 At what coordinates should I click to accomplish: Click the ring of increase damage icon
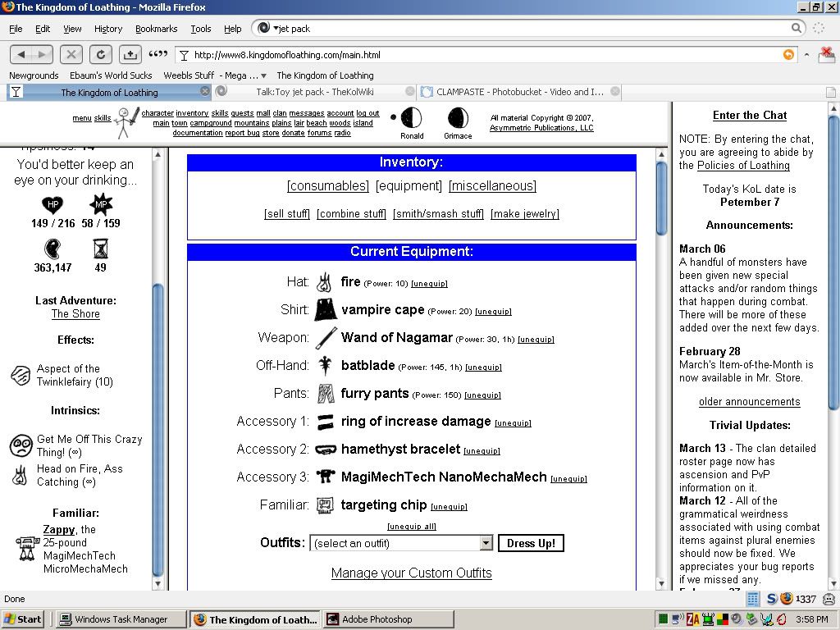click(325, 422)
